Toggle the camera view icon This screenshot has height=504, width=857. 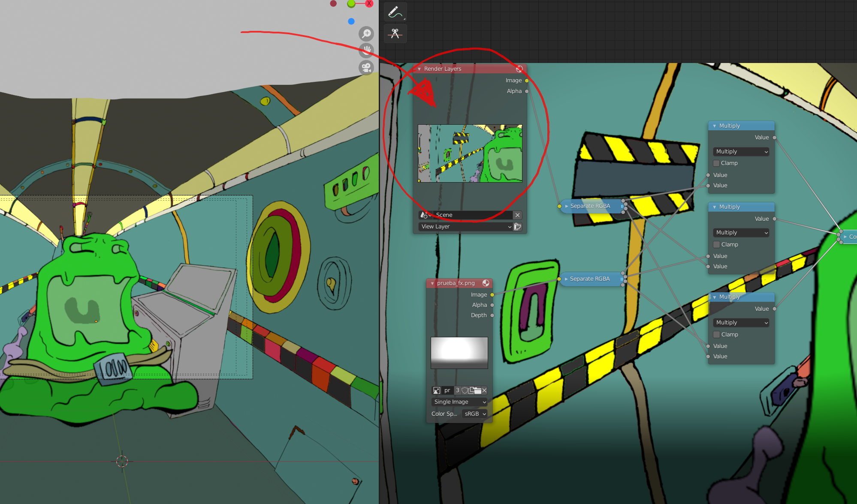[366, 67]
